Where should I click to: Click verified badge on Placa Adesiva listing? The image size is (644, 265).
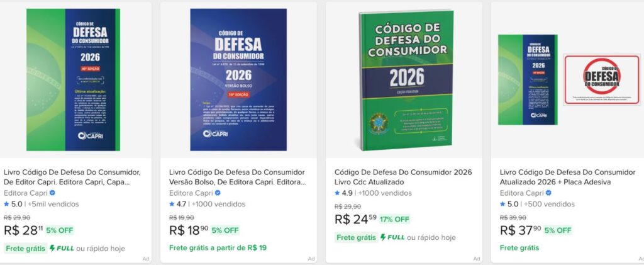coord(548,193)
